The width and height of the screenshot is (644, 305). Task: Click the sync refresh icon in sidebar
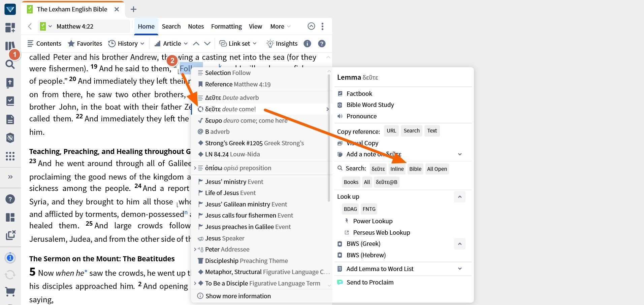tap(10, 275)
